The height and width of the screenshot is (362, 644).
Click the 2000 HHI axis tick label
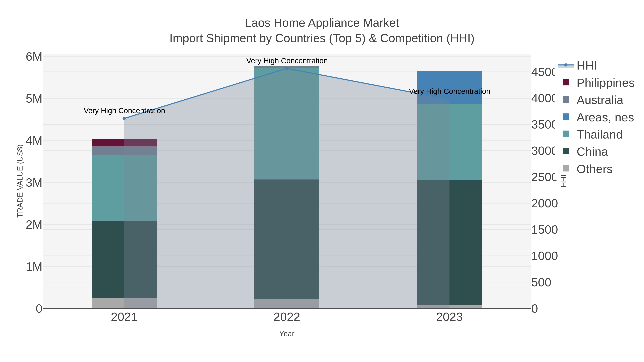tap(545, 203)
